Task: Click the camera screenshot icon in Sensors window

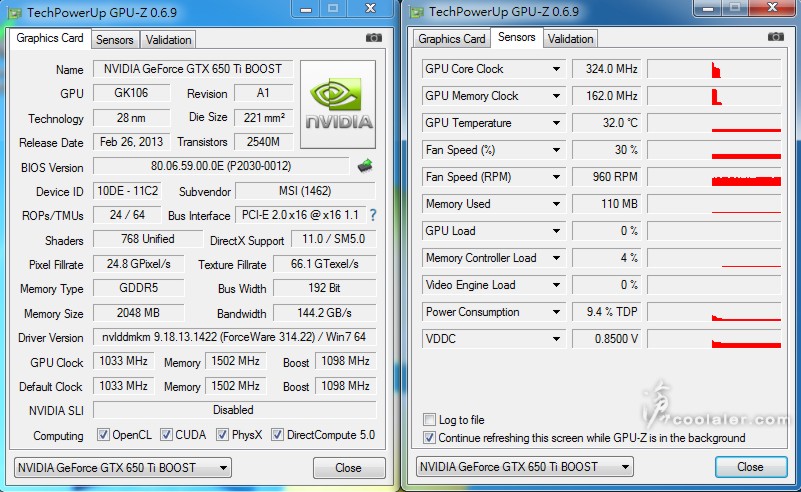Action: coord(775,37)
